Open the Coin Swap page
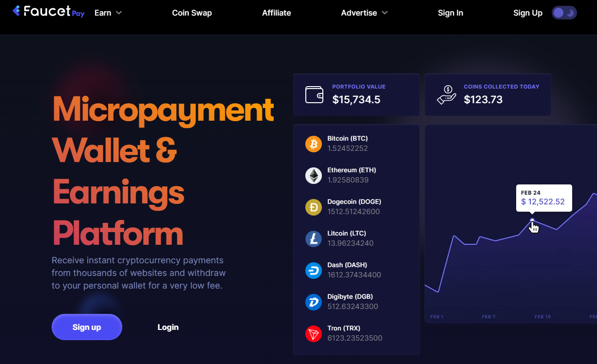The width and height of the screenshot is (597, 364). [192, 13]
